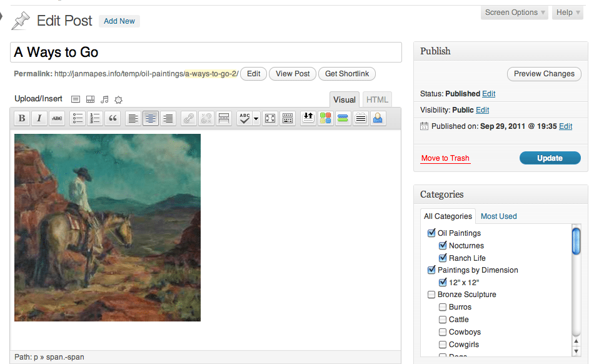
Task: Uncheck the 12" x 12" category
Action: click(443, 283)
